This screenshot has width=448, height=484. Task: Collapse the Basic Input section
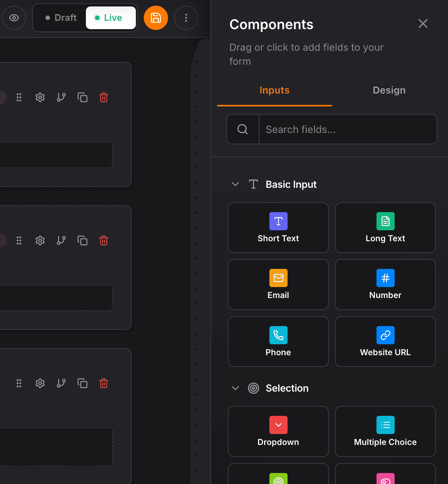point(235,184)
